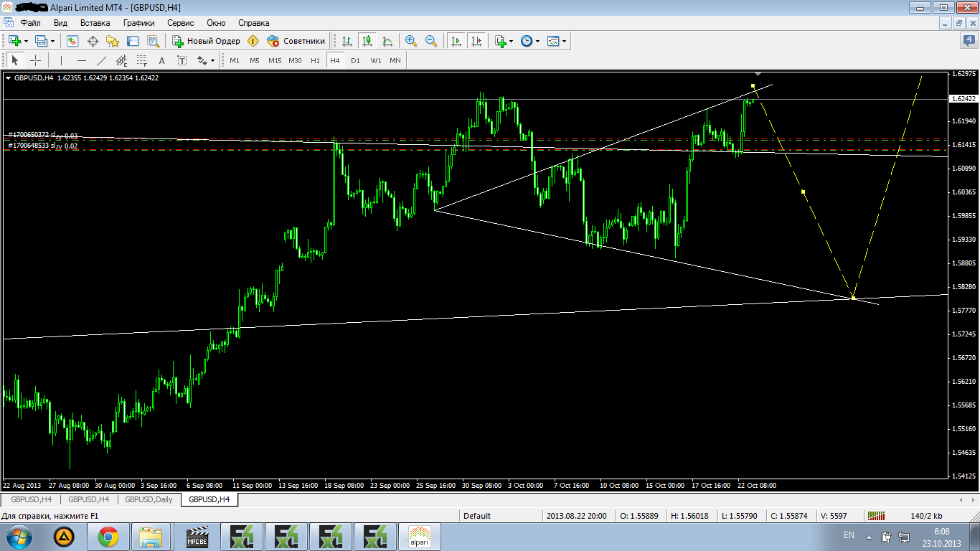Screen dimensions: 980x551
Task: Open the Вид menu
Action: 60,23
